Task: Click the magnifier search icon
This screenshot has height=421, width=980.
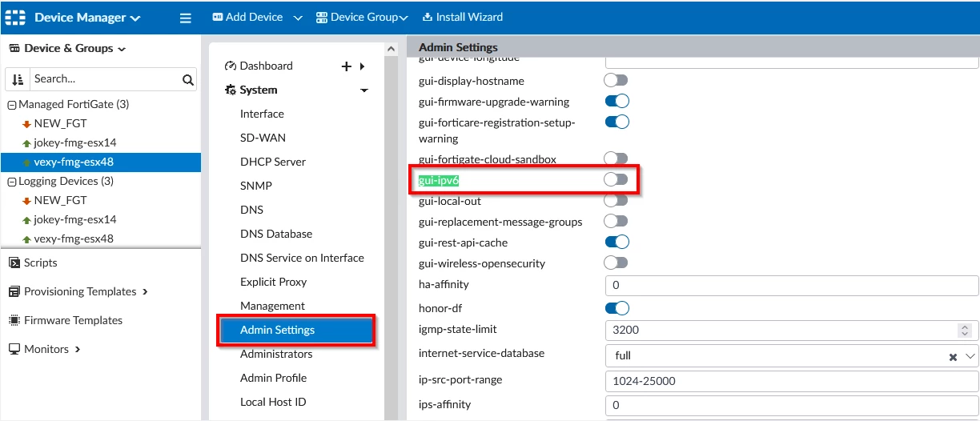Action: click(x=188, y=79)
